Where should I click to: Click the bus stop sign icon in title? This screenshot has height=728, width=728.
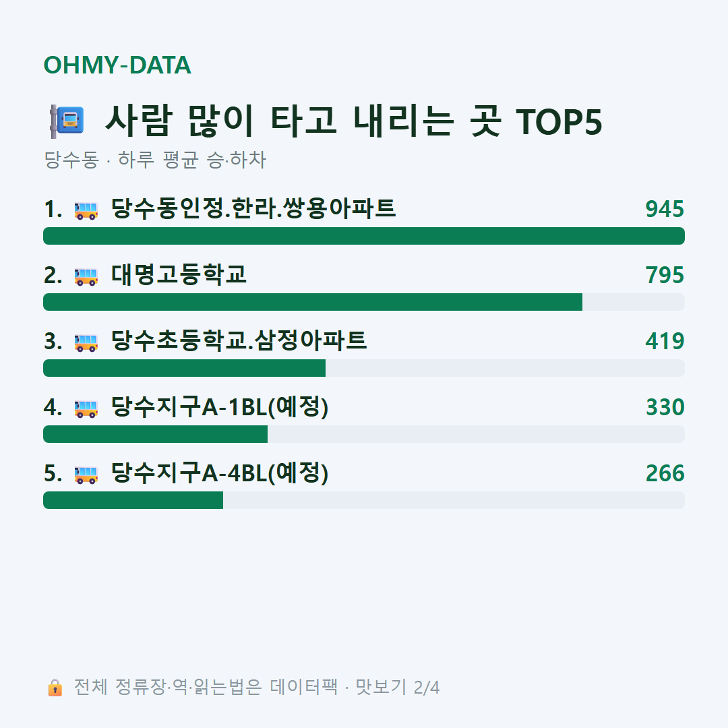tap(67, 121)
